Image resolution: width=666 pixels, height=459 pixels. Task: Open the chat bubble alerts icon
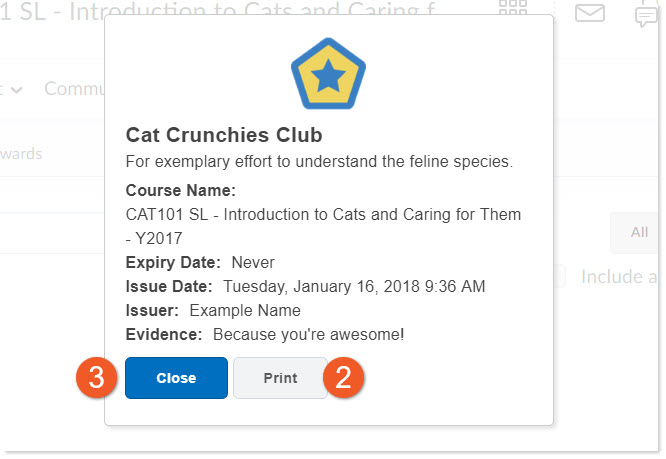[x=649, y=15]
